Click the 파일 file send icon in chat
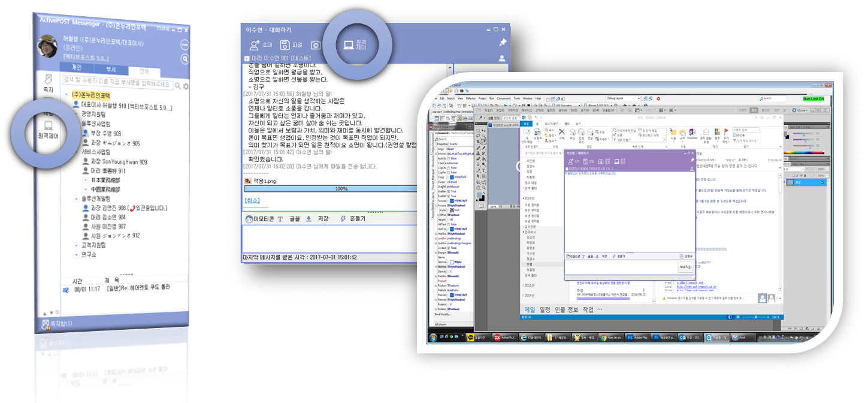 coord(291,44)
